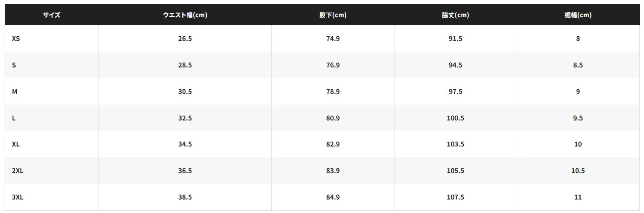Click the 3XL size row label
This screenshot has height=213, width=644.
click(18, 197)
